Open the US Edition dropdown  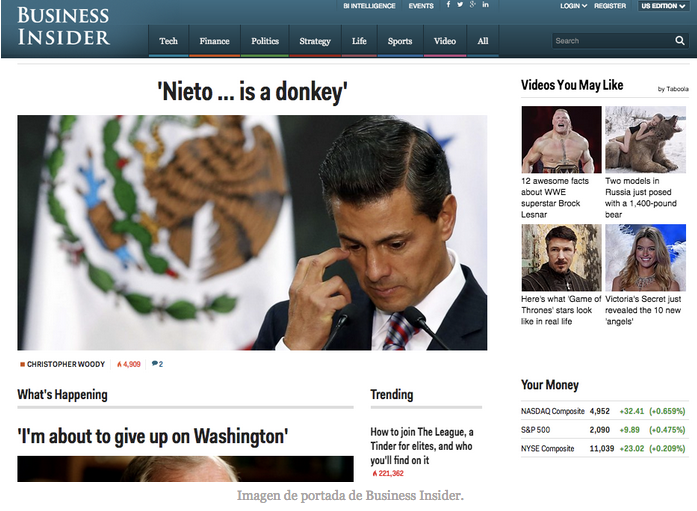coord(663,6)
